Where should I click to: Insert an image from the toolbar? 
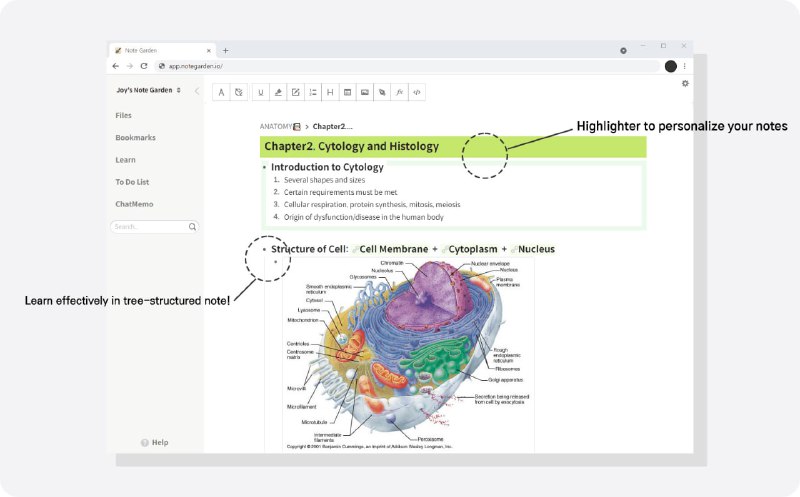(x=365, y=92)
